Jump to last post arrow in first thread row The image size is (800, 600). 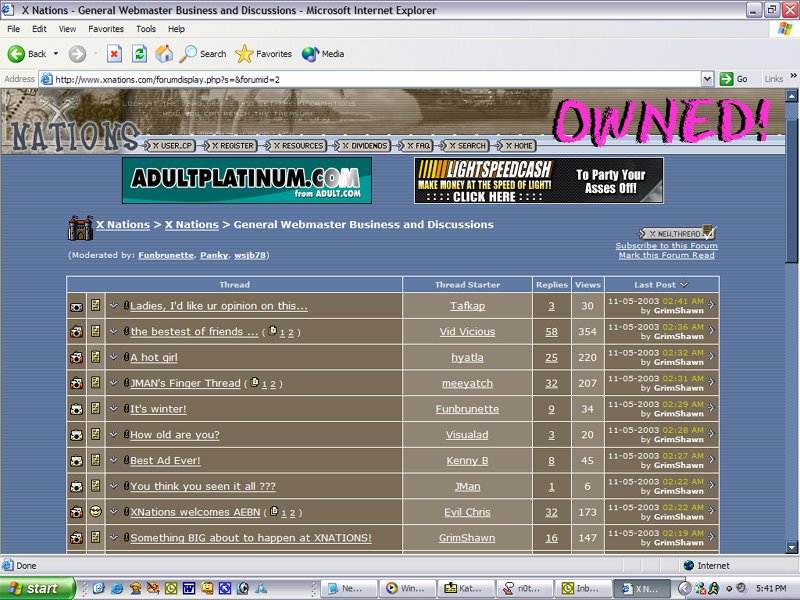pos(712,305)
